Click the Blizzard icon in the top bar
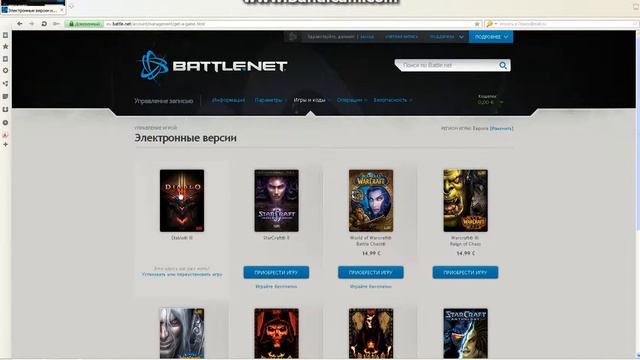The image size is (640, 360). pyautogui.click(x=292, y=37)
